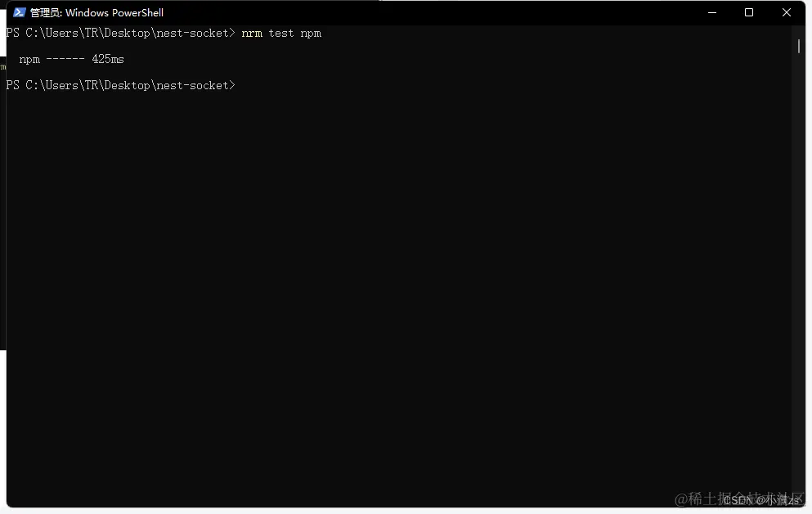The image size is (812, 514).
Task: Click the 'nrm test npm' command text
Action: click(281, 34)
